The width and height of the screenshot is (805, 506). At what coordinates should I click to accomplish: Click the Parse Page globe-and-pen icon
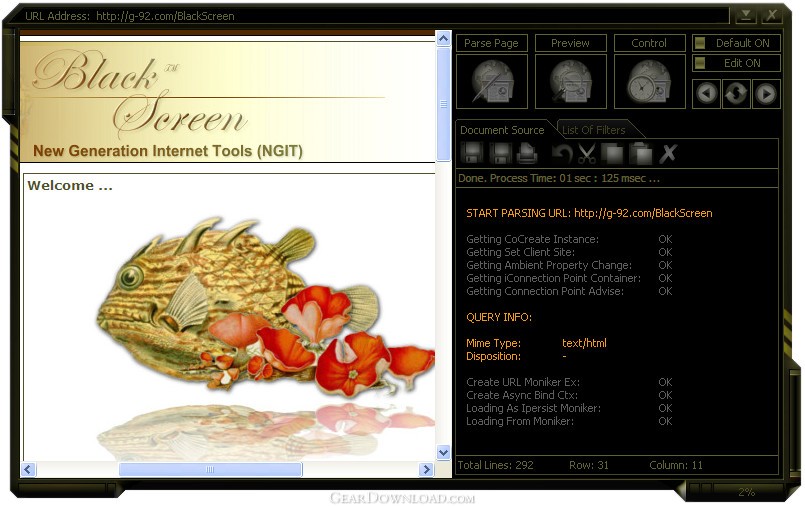(x=492, y=82)
